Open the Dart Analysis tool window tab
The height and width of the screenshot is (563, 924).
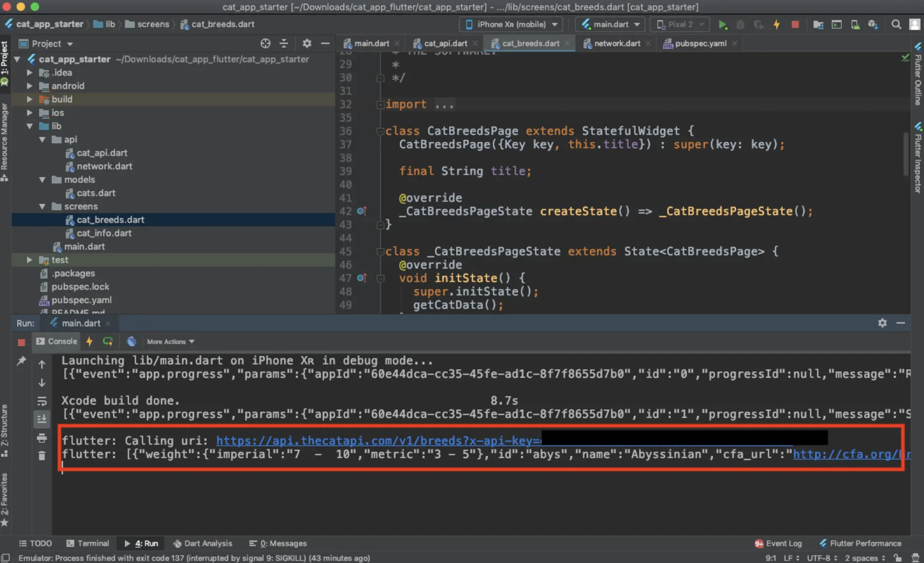click(203, 543)
